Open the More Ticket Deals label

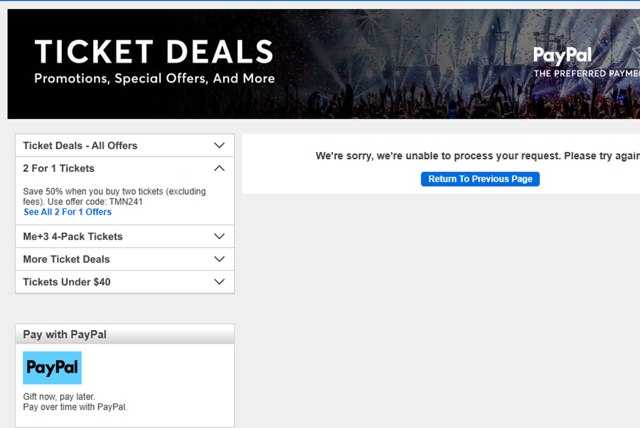click(x=66, y=259)
